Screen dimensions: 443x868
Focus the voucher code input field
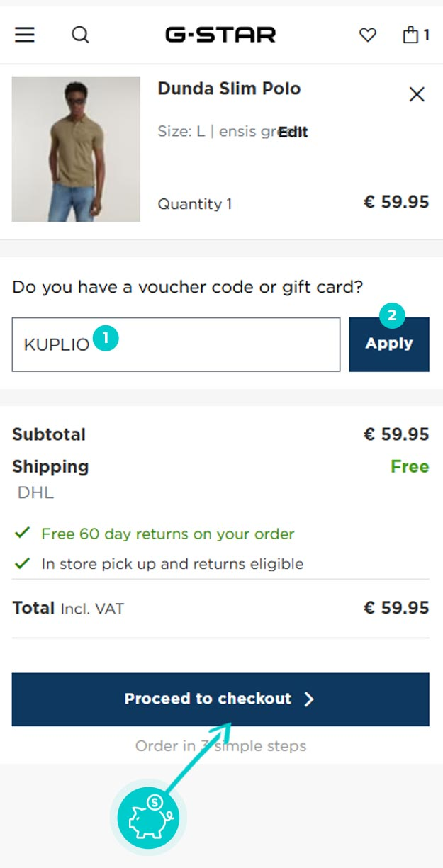coord(176,344)
